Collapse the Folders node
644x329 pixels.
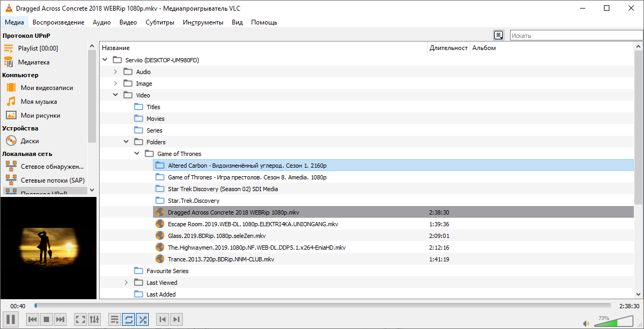[126, 142]
